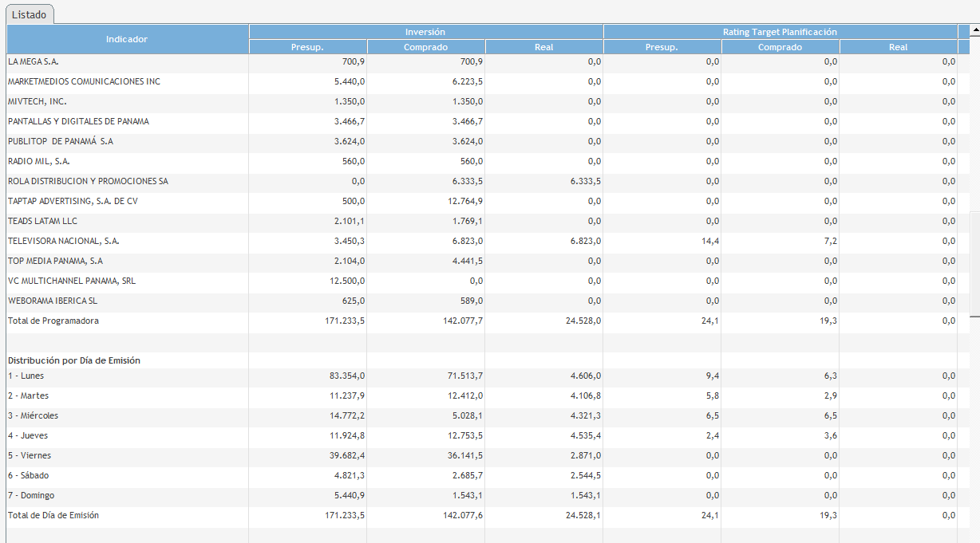Select the MARKETMEDIOS COMUNICACIONES INC row
The width and height of the screenshot is (980, 543).
(84, 81)
